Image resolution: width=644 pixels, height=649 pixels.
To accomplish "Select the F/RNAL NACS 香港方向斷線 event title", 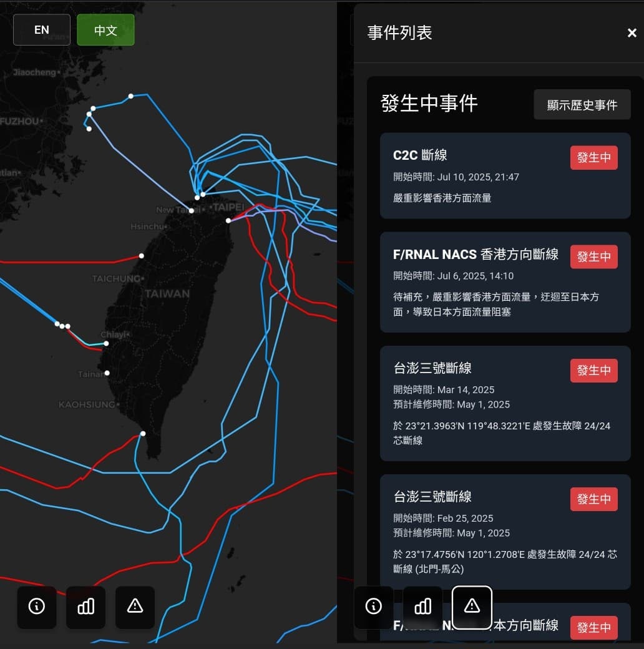I will (476, 255).
